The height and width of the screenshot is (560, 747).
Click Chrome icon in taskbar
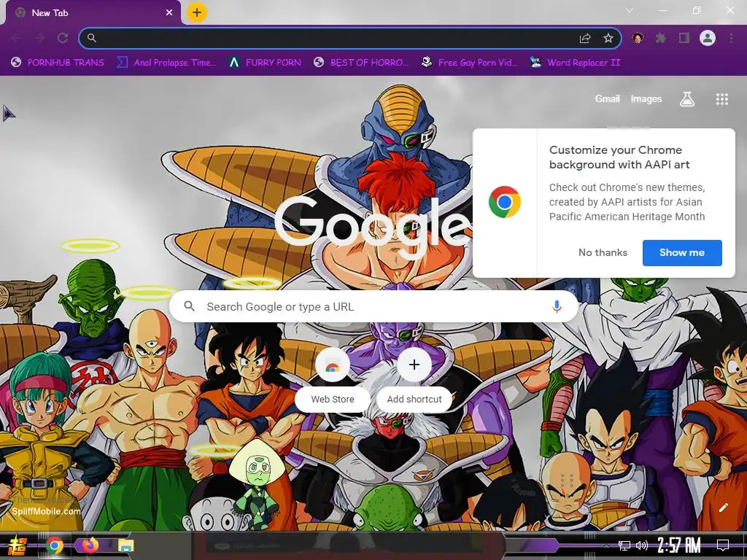[54, 545]
